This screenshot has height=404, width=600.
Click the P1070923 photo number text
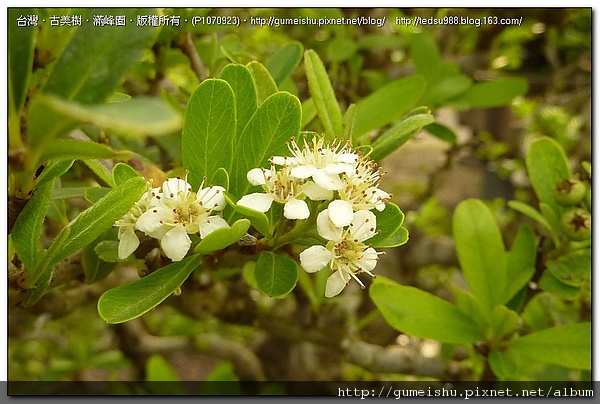(215, 21)
